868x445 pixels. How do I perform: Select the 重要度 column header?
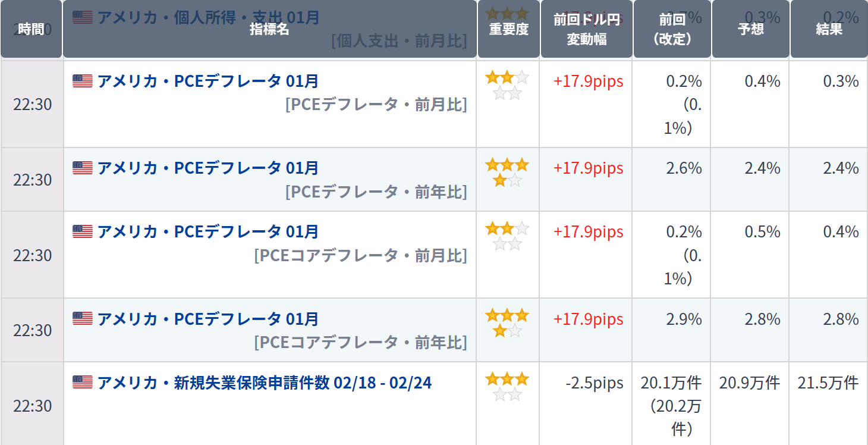click(x=509, y=29)
